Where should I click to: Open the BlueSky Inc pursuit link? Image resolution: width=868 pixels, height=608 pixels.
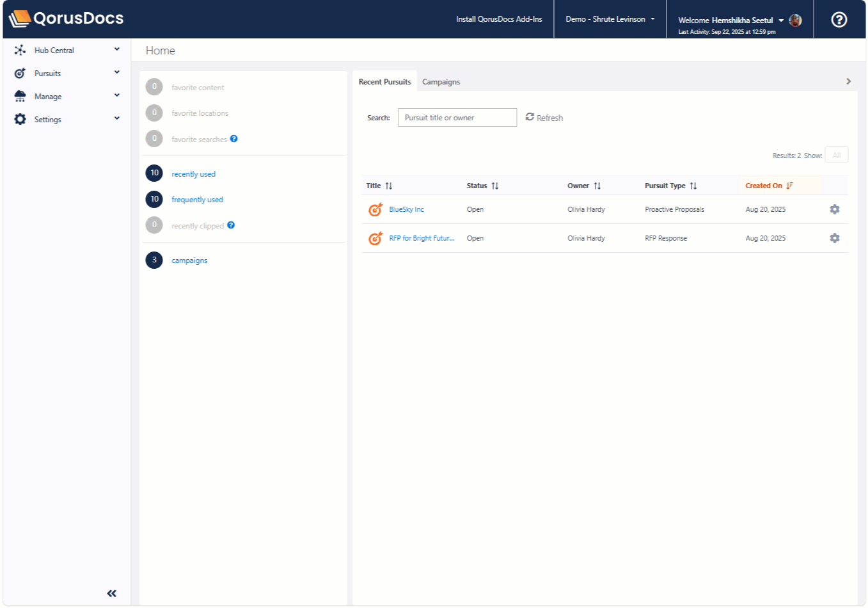(x=406, y=209)
